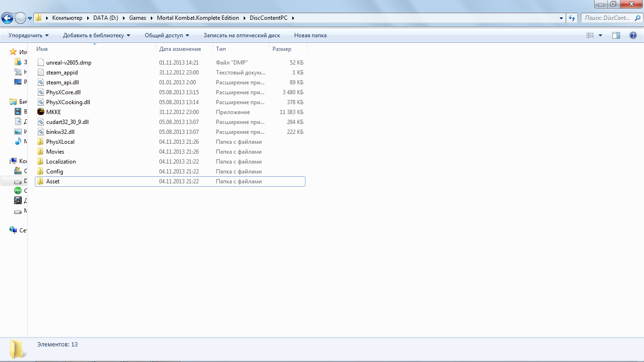Click the Back navigation arrow button
The image size is (644, 362).
(7, 18)
